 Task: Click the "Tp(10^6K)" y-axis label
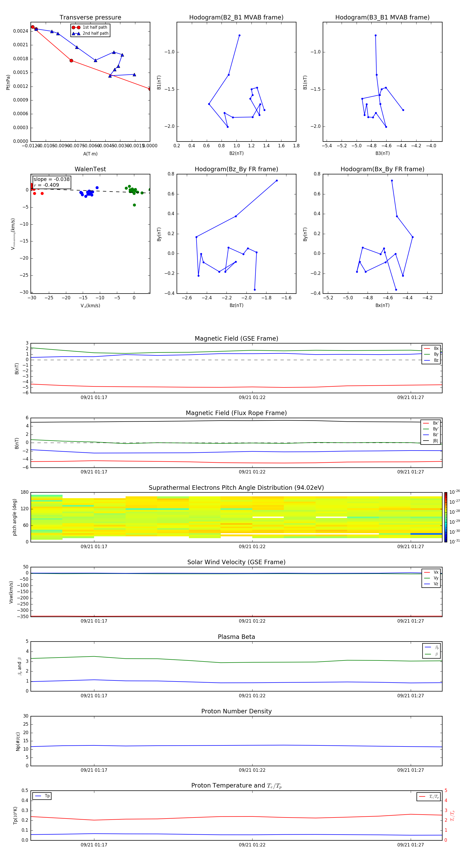click(15, 815)
